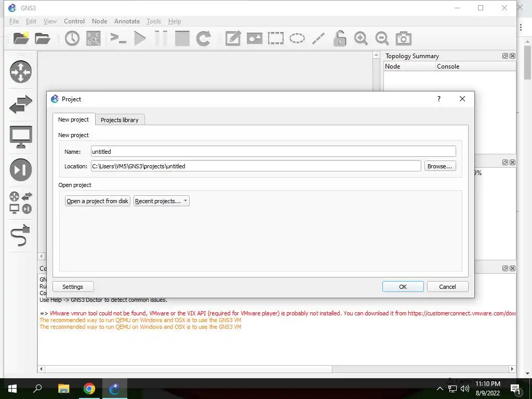Toggle the lock/unlock items padlock icon
Screen dimensions: 532x399
[x=339, y=38]
